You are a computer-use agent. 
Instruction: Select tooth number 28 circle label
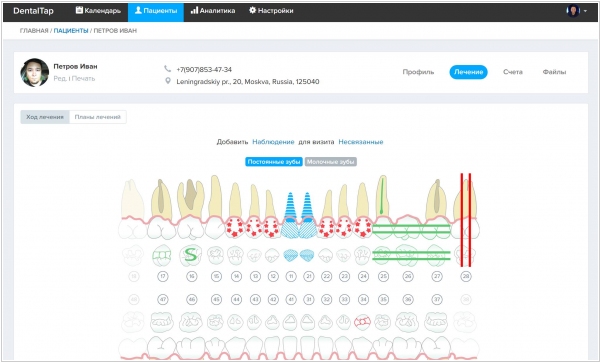point(466,276)
